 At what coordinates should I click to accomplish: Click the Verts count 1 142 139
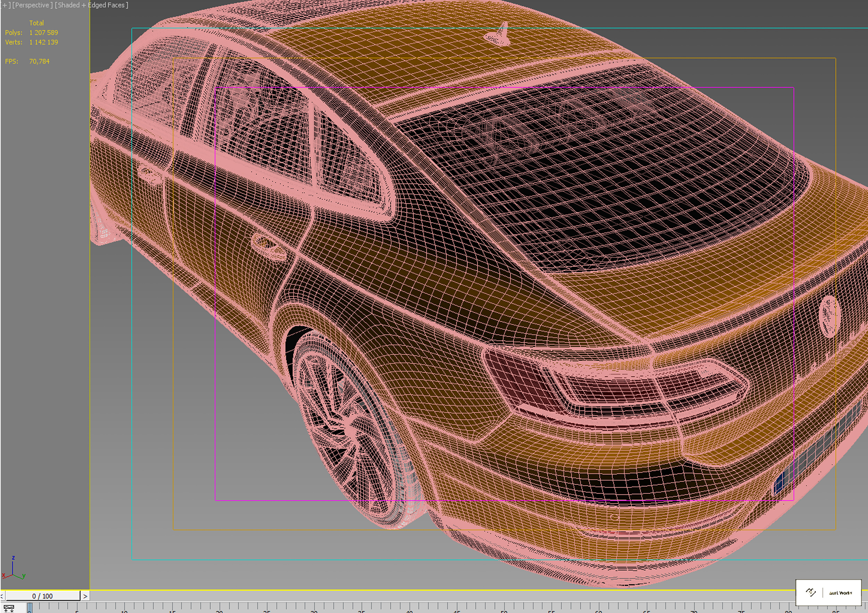(44, 42)
